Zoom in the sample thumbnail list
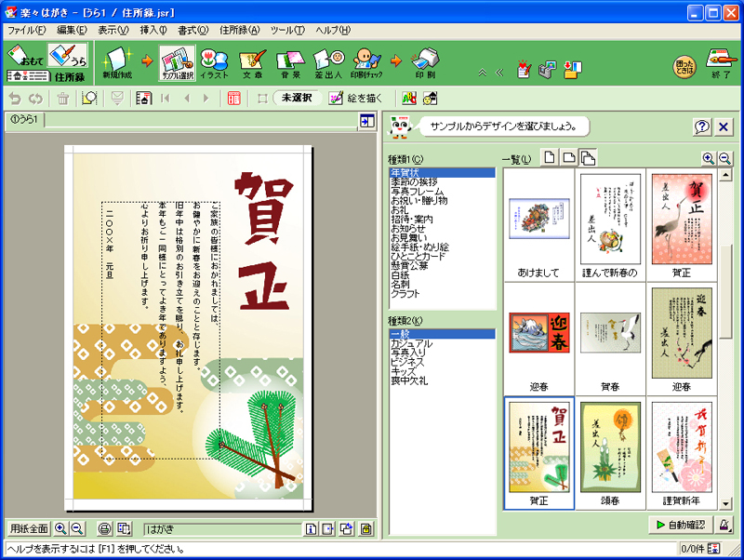This screenshot has width=744, height=560. pos(709,159)
